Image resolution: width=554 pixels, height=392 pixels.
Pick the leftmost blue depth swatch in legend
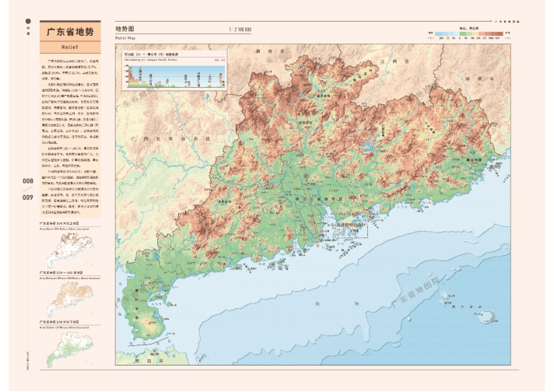click(x=439, y=34)
